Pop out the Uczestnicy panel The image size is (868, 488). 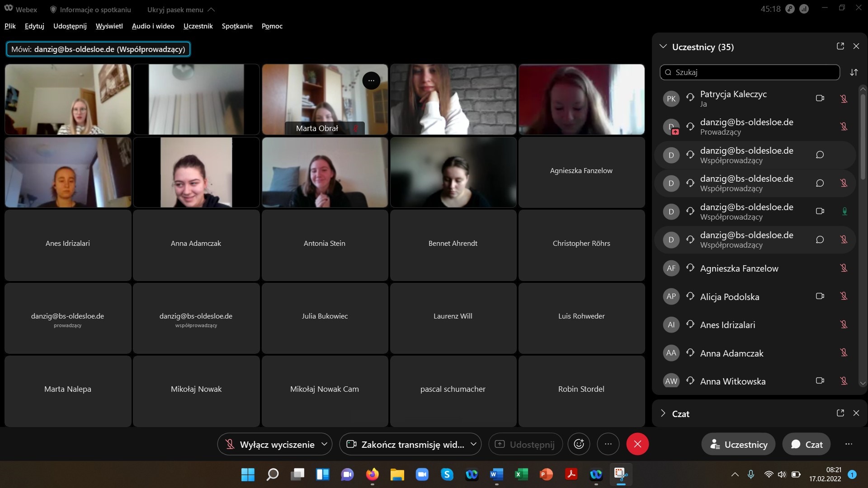(840, 46)
